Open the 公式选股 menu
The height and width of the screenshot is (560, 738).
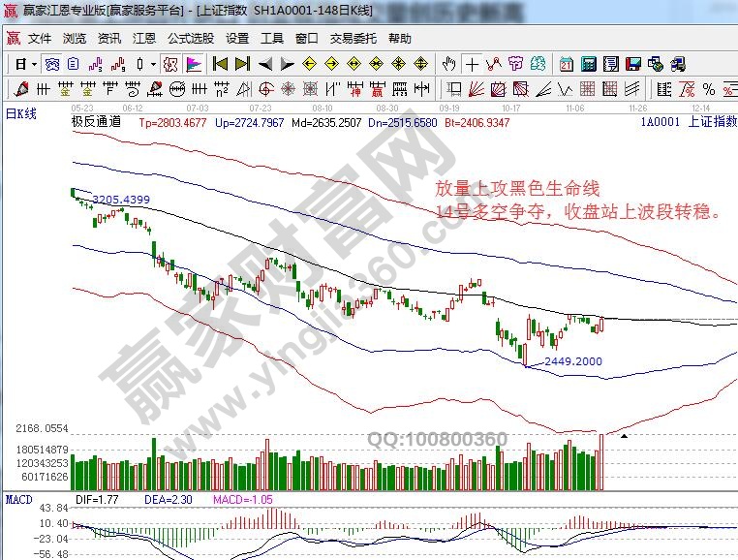pyautogui.click(x=190, y=39)
